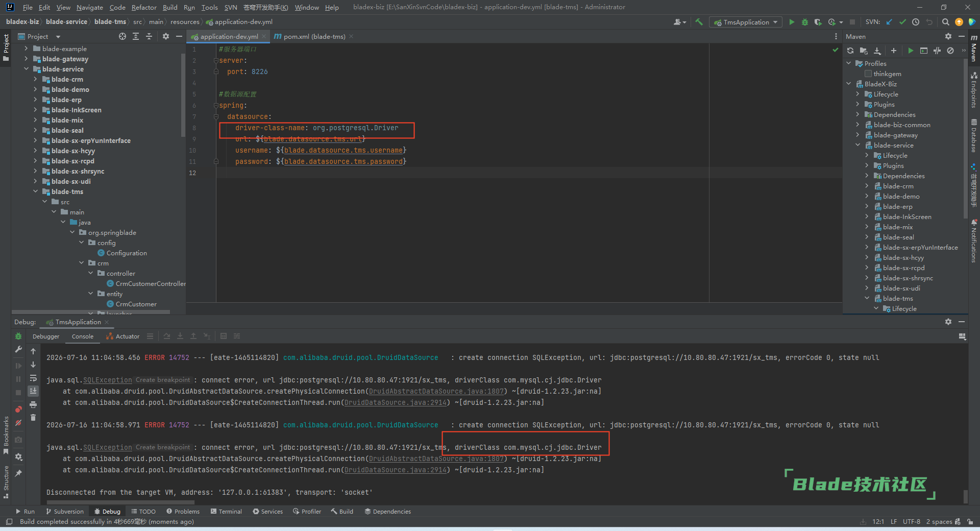
Task: Run TmsApplication with green play icon
Action: click(x=792, y=22)
